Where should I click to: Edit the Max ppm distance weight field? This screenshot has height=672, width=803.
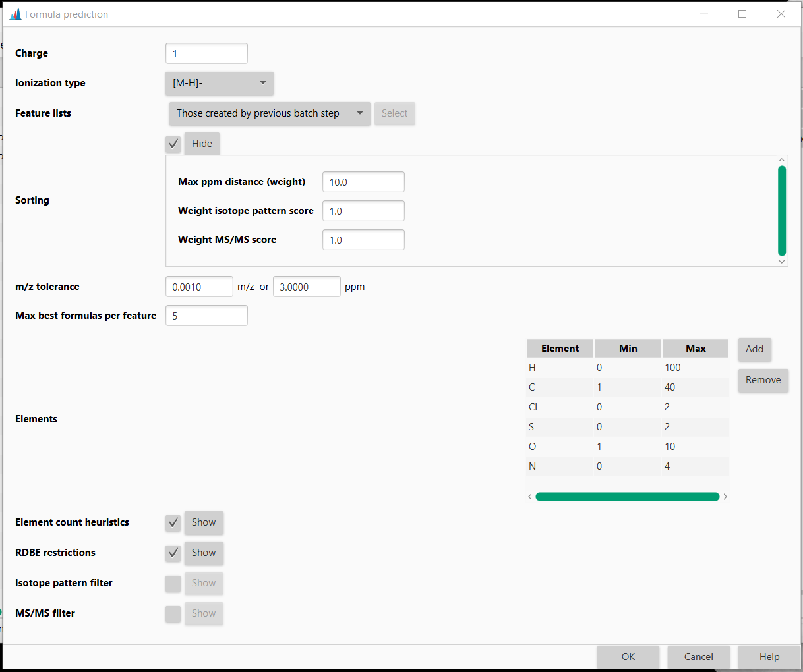[363, 181]
